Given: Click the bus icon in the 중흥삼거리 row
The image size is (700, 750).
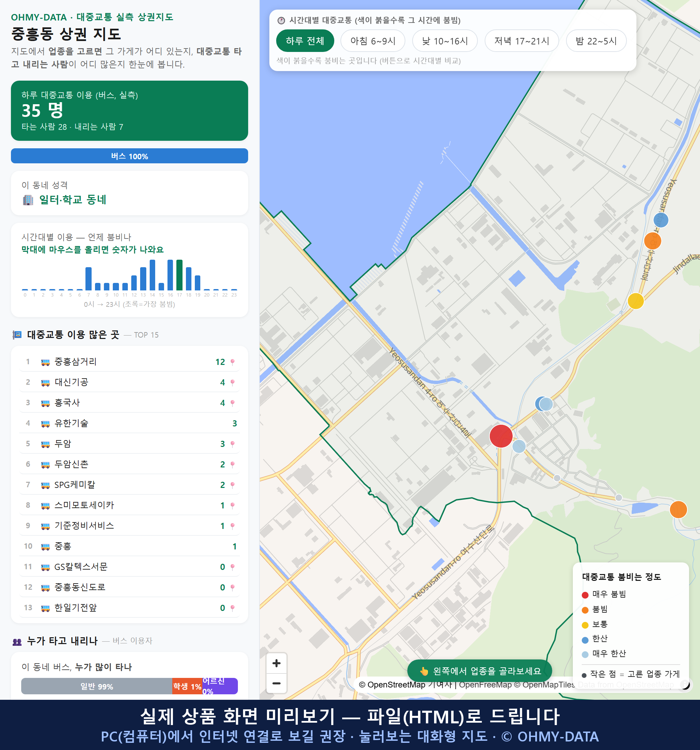Looking at the screenshot, I should click(45, 362).
